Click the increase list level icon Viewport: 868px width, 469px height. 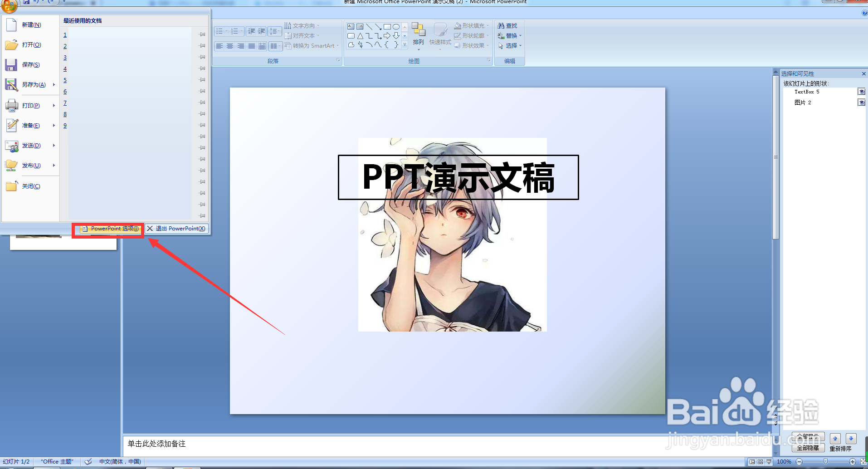coord(262,31)
